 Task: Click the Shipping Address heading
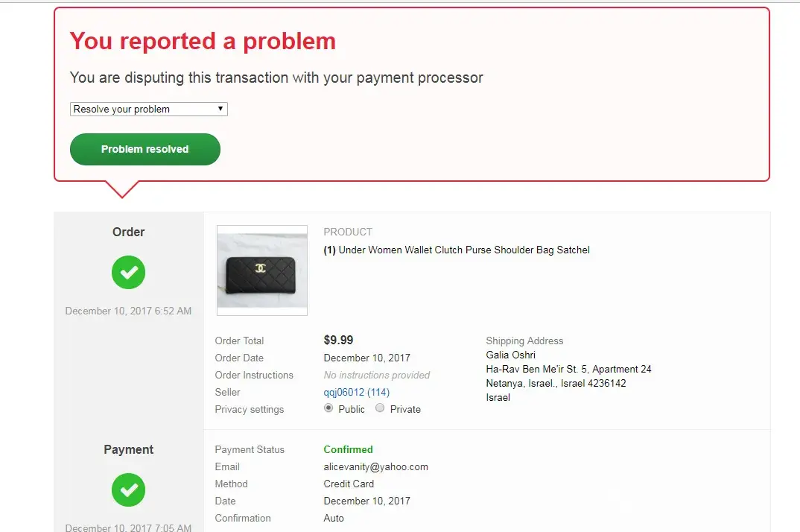click(x=524, y=341)
